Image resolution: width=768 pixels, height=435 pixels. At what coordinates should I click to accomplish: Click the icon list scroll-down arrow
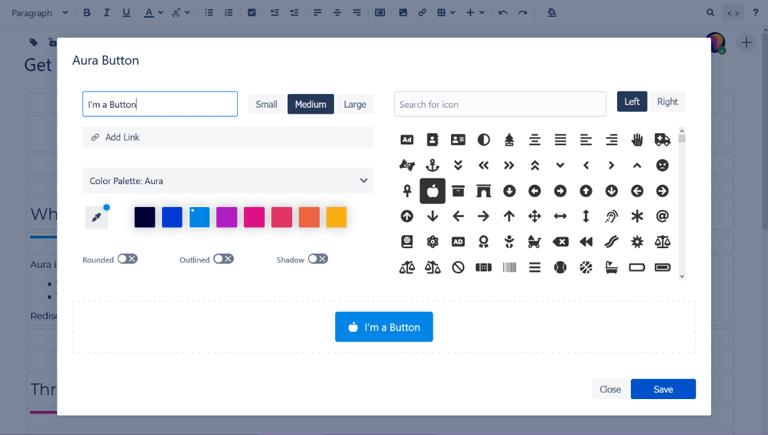682,276
